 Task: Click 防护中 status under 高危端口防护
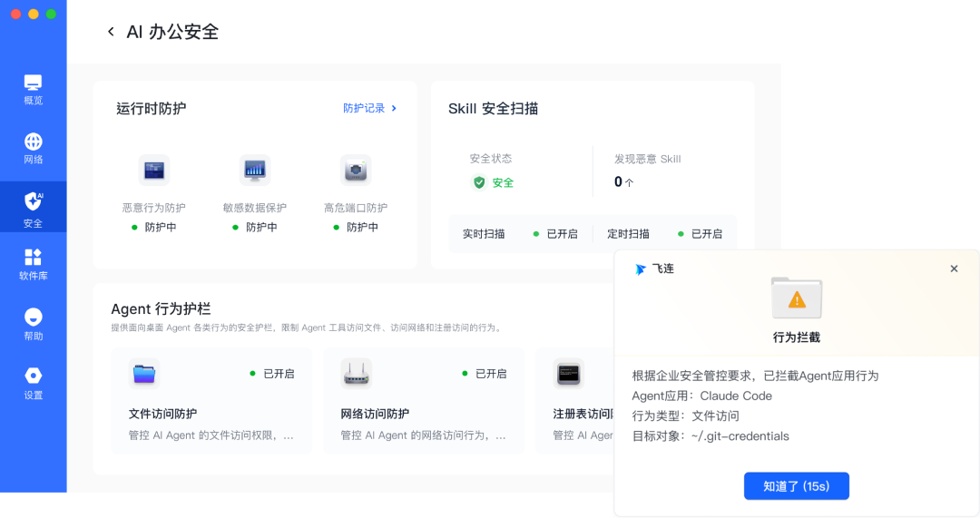356,228
